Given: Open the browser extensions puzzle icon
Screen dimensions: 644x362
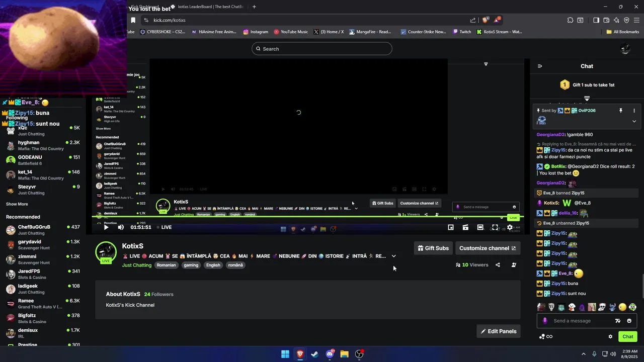Looking at the screenshot, I should pos(570,20).
